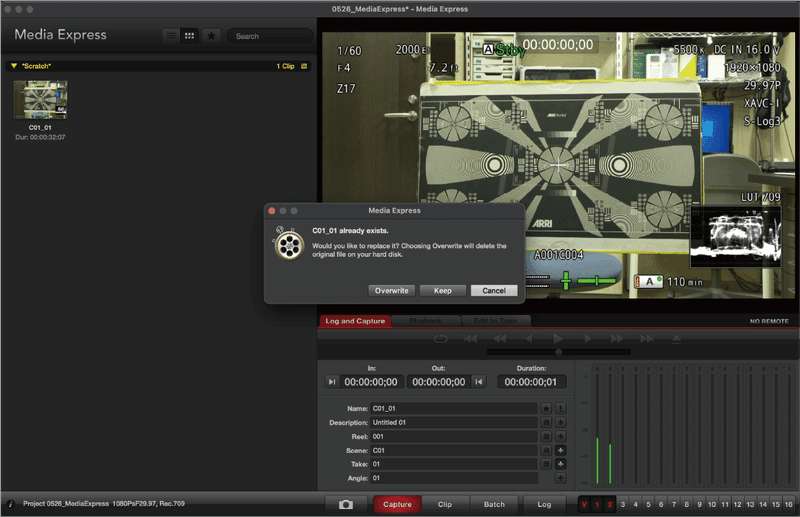Click the Take field 01
Viewport: 800px width, 517px height.
point(454,464)
